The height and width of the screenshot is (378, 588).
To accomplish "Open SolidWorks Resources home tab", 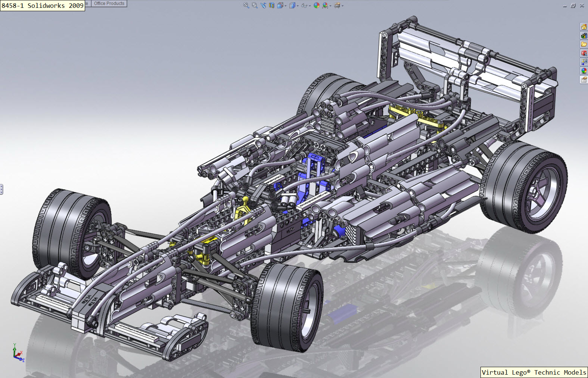I will 584,27.
